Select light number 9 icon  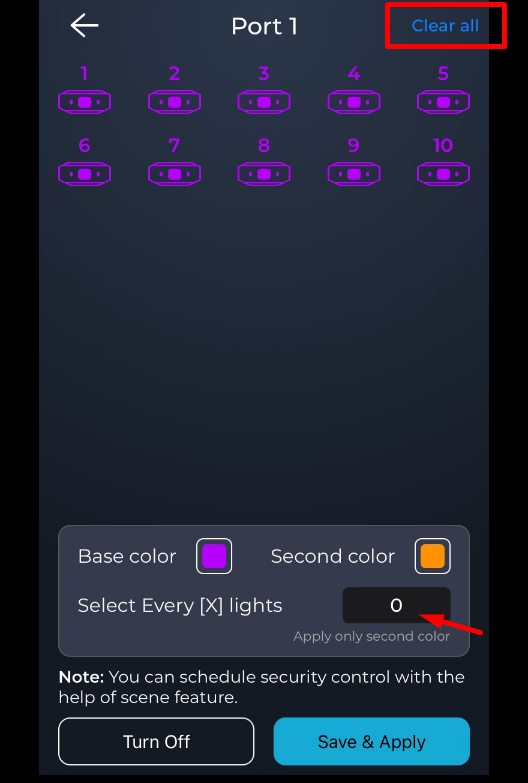[354, 174]
